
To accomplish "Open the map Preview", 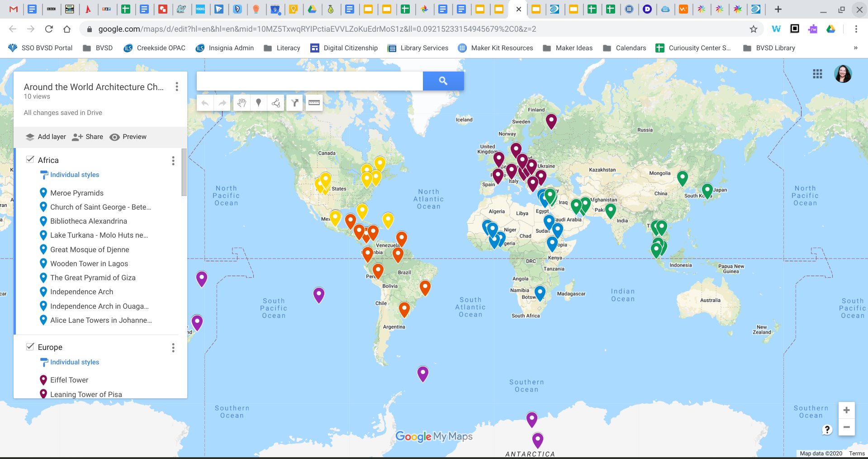I will 128,137.
